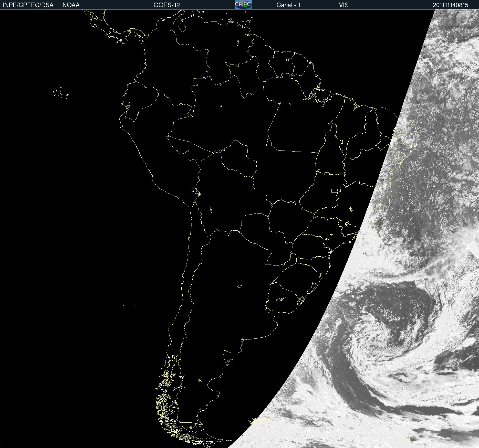This screenshot has width=479, height=448.
Task: Click the CPTEC logo in header
Action: [x=243, y=5]
